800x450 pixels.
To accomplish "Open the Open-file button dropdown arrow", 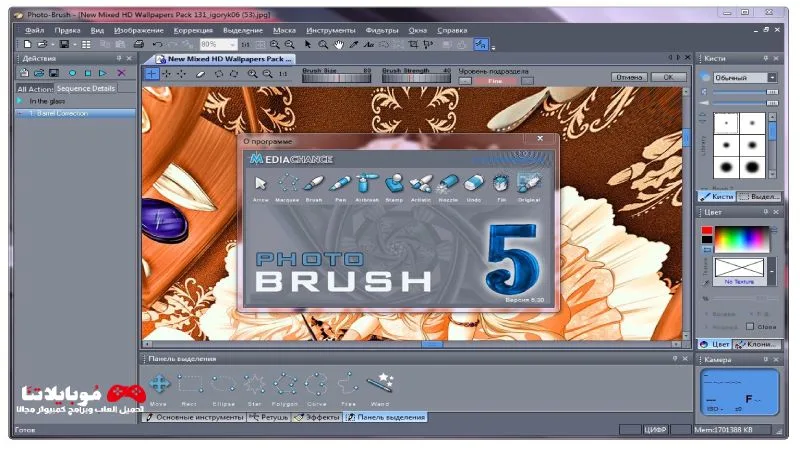I will (53, 44).
